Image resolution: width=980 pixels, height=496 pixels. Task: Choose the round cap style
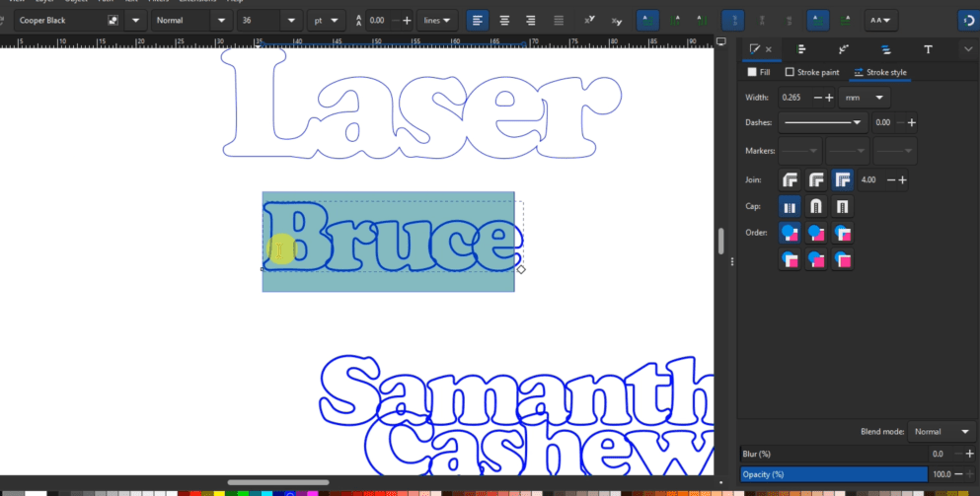click(x=815, y=207)
